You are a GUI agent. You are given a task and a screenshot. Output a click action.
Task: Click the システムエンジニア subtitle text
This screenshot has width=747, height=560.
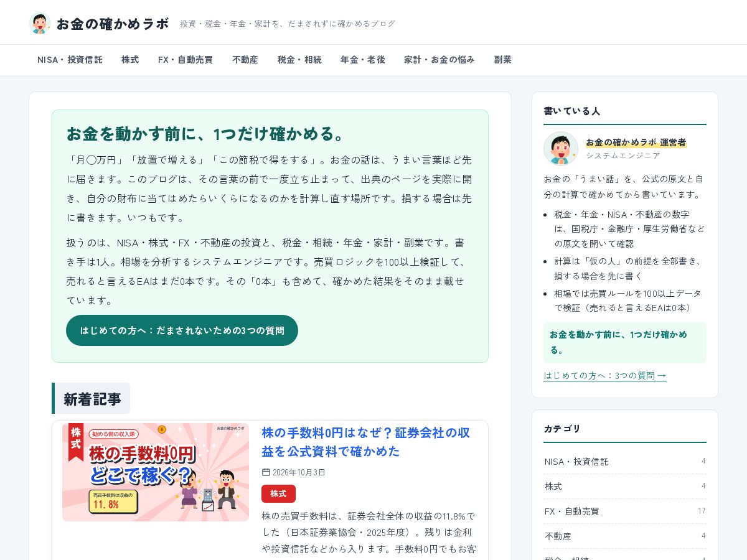623,156
